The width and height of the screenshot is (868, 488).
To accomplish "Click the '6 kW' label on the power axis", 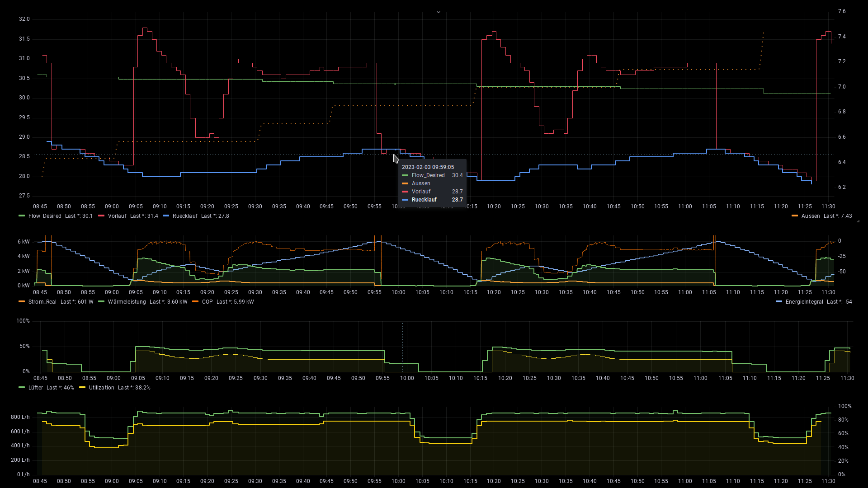I will tap(24, 242).
